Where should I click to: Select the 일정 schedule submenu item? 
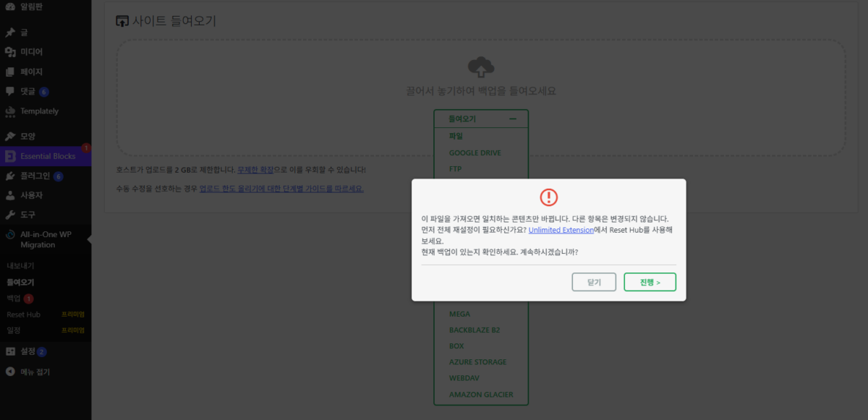pyautogui.click(x=14, y=330)
